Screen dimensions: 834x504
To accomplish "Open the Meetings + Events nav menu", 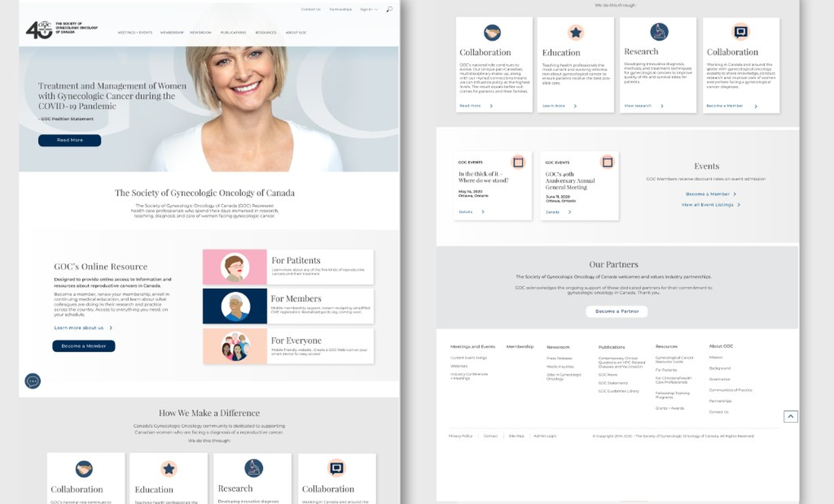I will [135, 32].
